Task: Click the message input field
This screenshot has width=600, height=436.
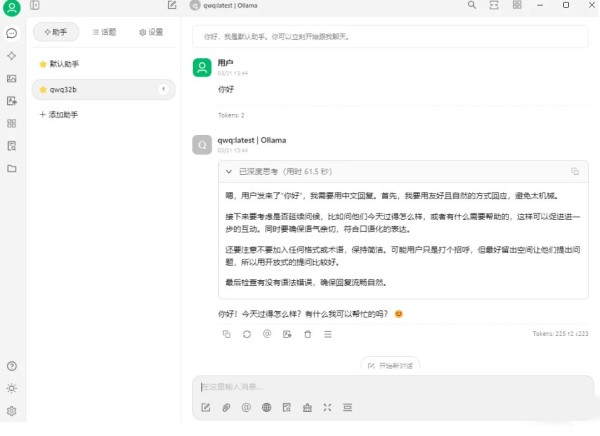Action: 392,387
